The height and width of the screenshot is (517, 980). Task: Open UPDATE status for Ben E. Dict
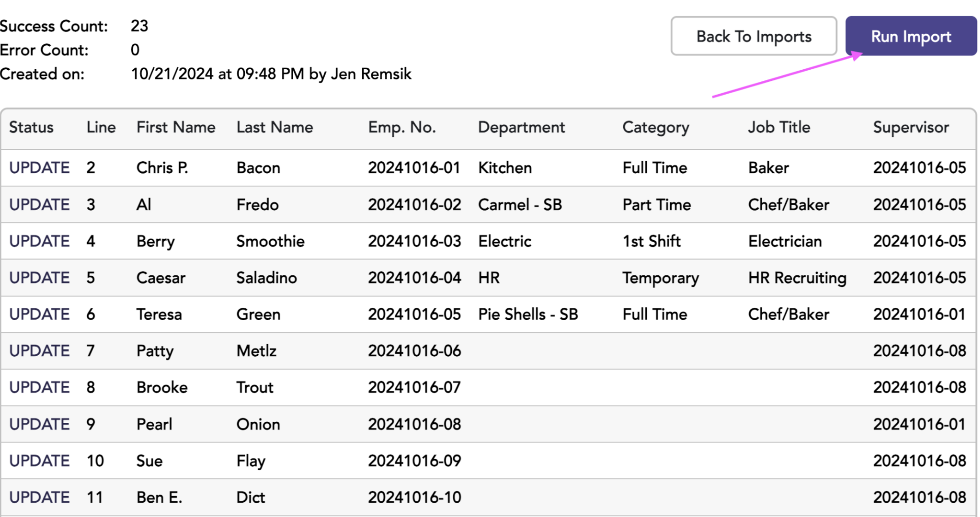tap(39, 498)
